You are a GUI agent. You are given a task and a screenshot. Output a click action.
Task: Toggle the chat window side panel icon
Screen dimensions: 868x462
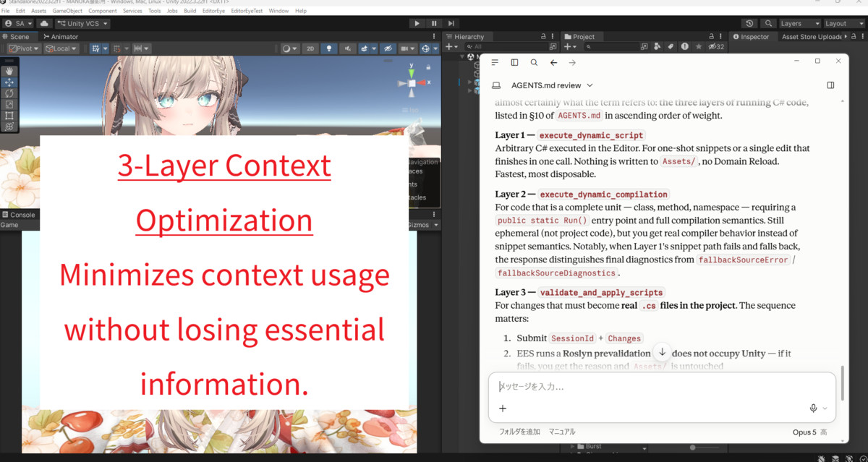click(x=514, y=63)
